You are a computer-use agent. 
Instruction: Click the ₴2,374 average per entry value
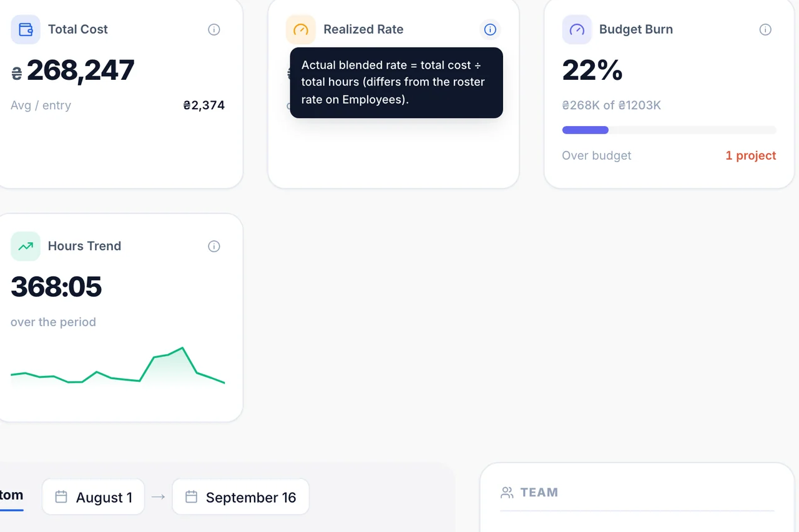[x=204, y=105]
